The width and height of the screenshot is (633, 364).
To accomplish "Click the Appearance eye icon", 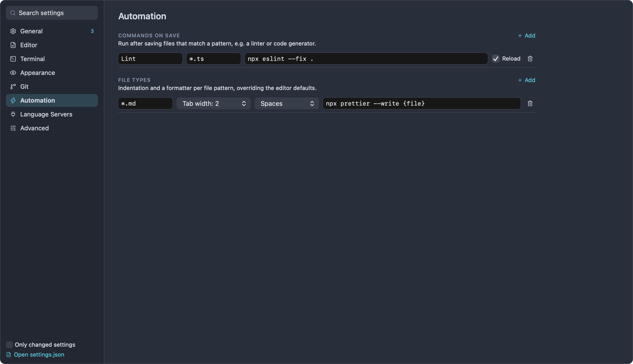I will [13, 73].
